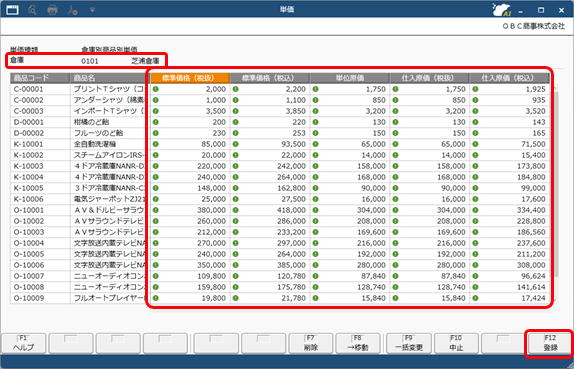The image size is (574, 369).
Task: Select the 標準価格（税込） column header
Action: click(x=270, y=78)
